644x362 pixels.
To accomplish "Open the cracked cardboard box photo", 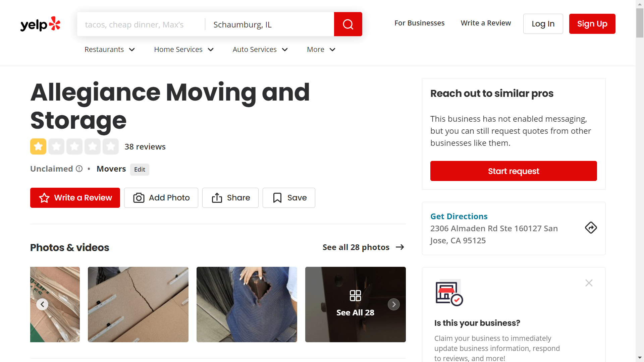I will click(x=138, y=304).
